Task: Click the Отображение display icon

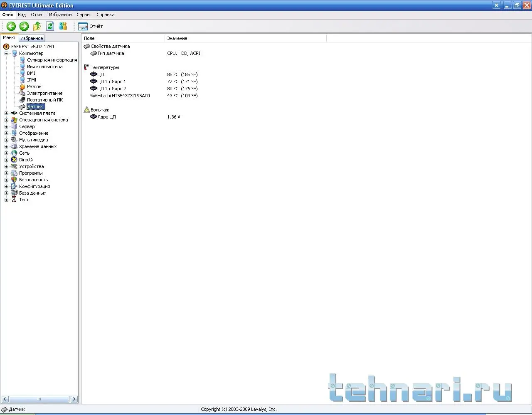Action: (14, 133)
